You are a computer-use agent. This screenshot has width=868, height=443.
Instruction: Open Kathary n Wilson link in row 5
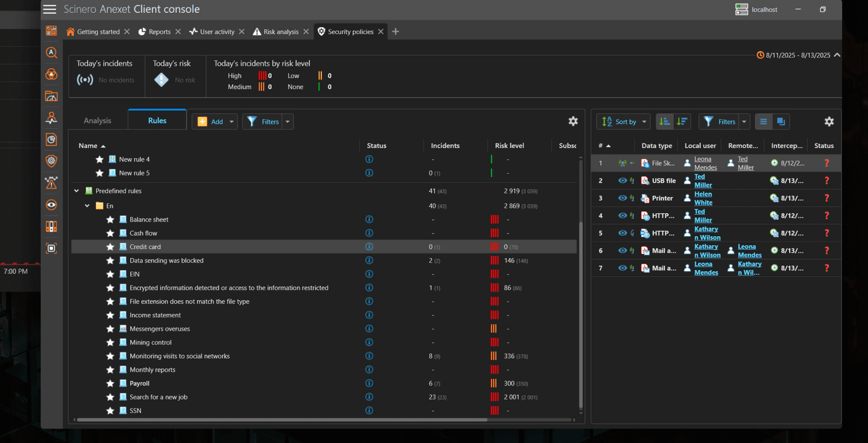(x=707, y=233)
